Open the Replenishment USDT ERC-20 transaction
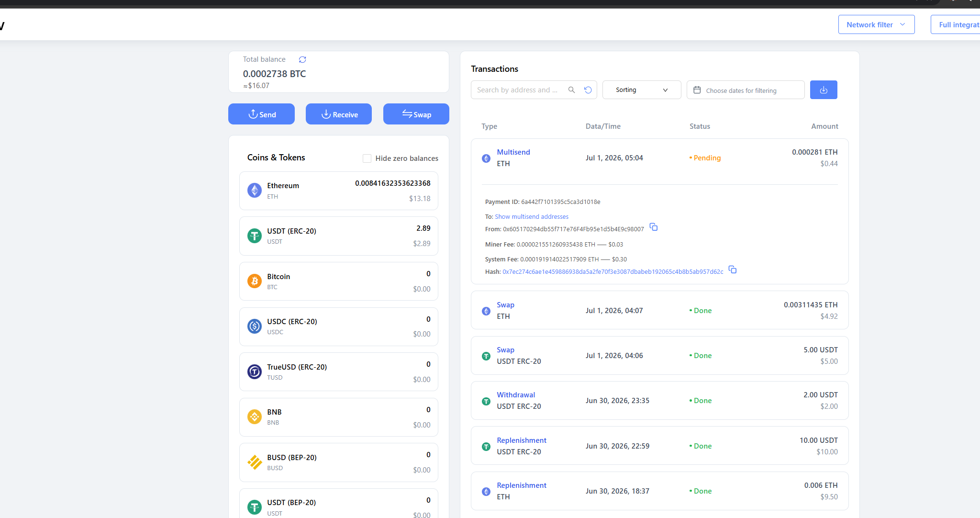 click(x=522, y=440)
